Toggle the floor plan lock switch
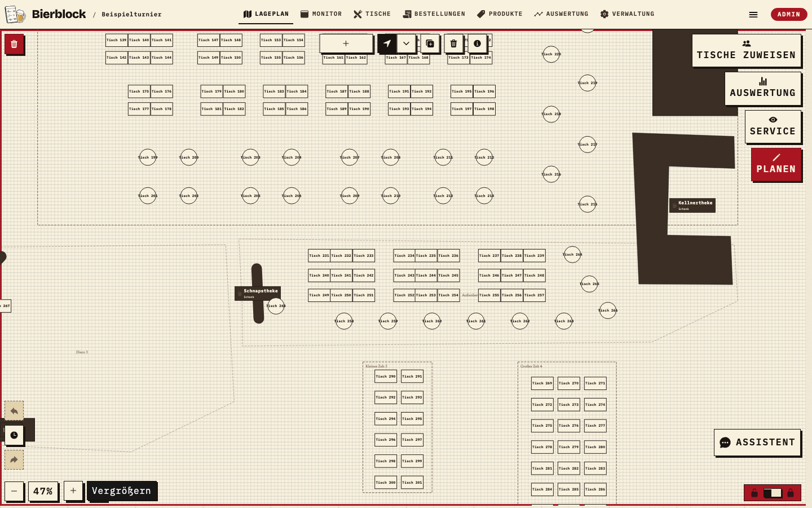The height and width of the screenshot is (508, 812). click(773, 493)
